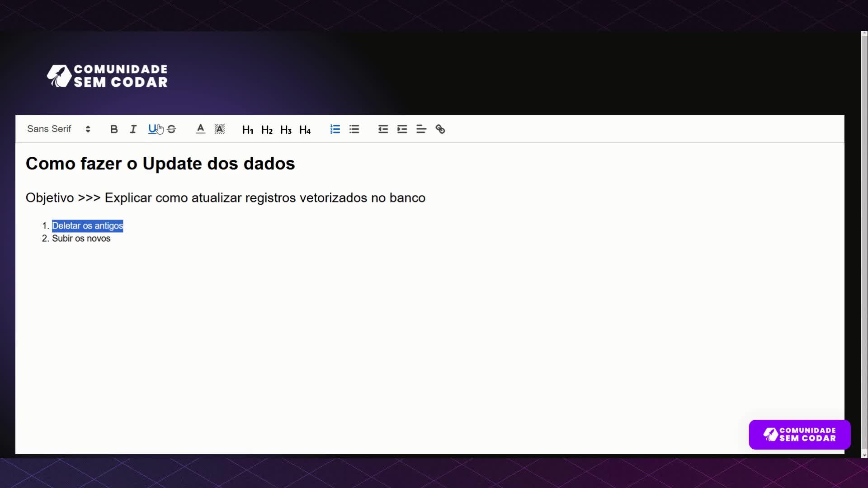Screen dimensions: 868x488
Task: Toggle numbered list formatting
Action: (335, 129)
